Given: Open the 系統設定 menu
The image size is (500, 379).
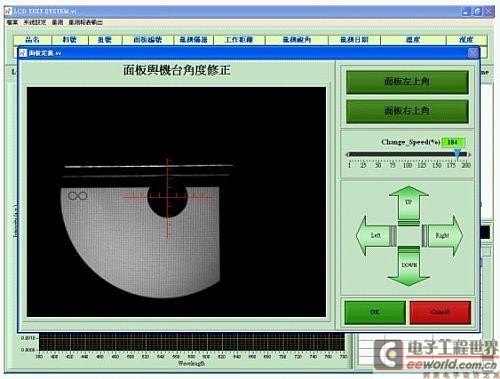Looking at the screenshot, I should pos(35,22).
